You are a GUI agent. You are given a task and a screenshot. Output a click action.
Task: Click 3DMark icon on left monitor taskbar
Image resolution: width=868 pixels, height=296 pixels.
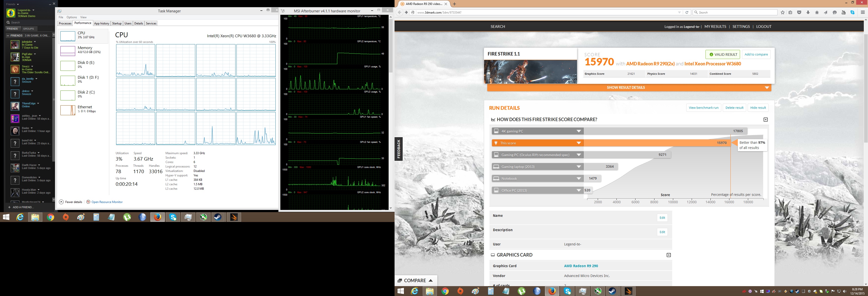point(234,218)
